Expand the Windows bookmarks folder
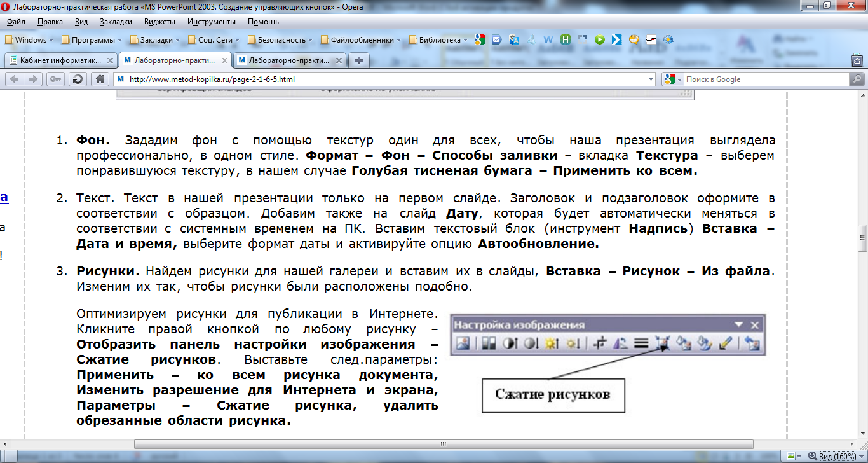 click(29, 39)
